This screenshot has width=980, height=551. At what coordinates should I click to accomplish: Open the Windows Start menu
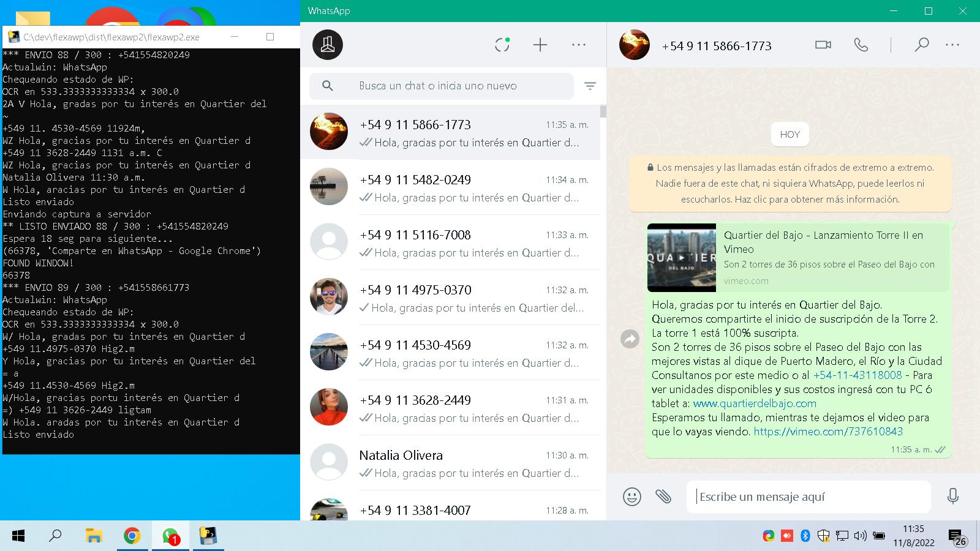coord(18,536)
